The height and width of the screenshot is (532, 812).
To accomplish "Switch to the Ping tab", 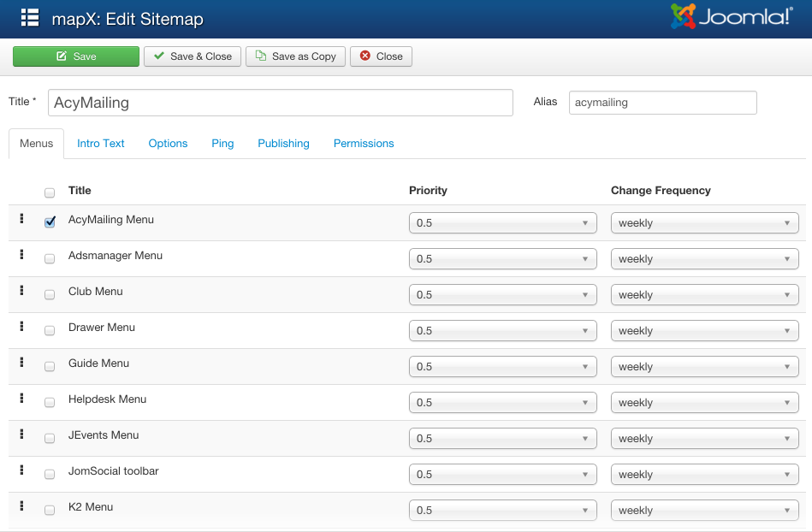I will click(x=222, y=144).
